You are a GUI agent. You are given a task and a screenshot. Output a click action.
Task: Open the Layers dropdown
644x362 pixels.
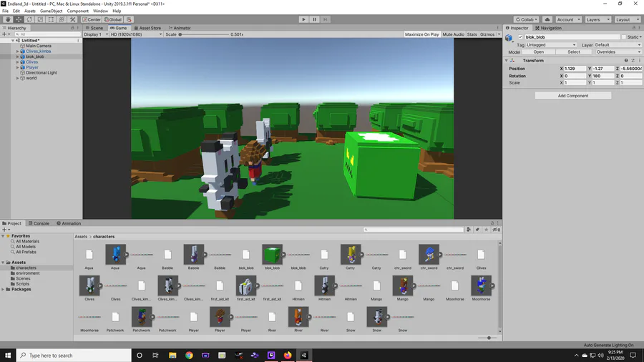(x=598, y=19)
